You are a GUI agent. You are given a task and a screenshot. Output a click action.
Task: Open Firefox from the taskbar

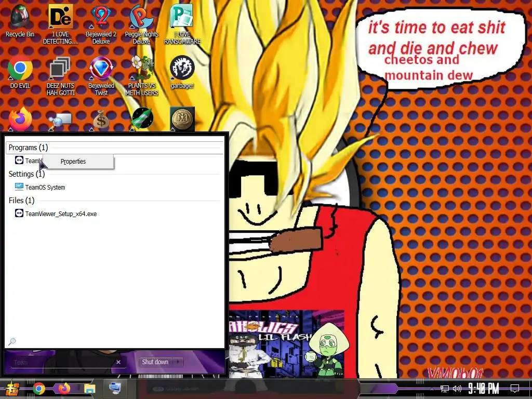64,389
